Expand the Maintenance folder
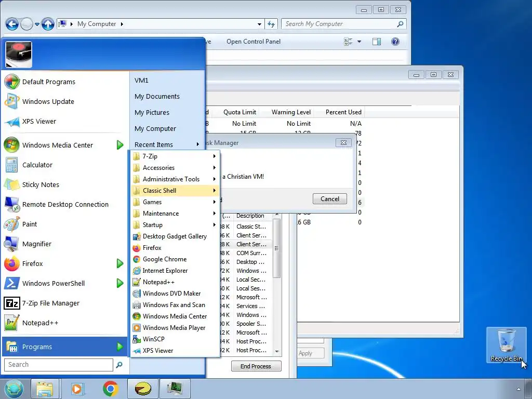 pos(175,214)
